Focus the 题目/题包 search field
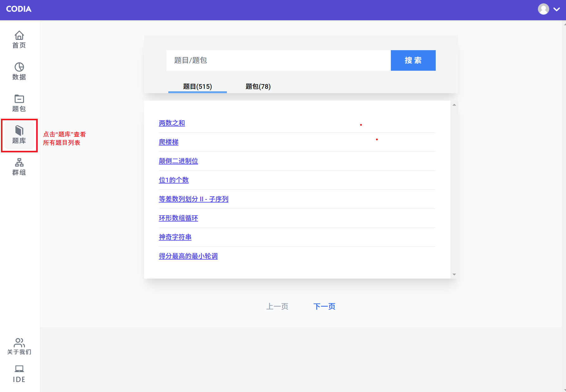566x392 pixels. point(278,60)
